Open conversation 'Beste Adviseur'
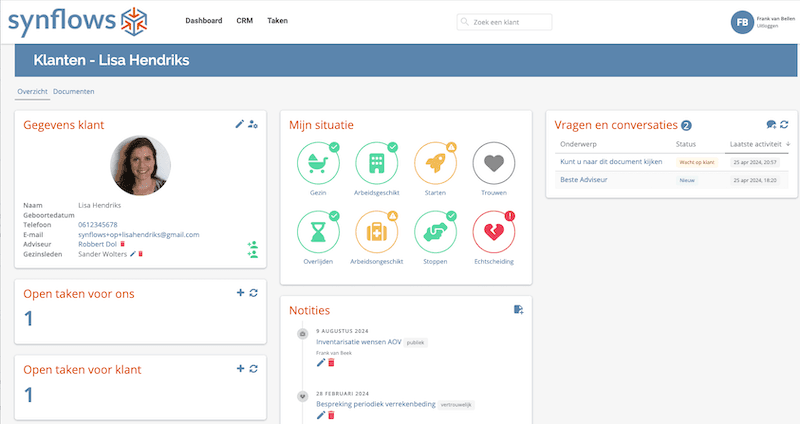Viewport: 800px width, 424px height. pos(584,180)
